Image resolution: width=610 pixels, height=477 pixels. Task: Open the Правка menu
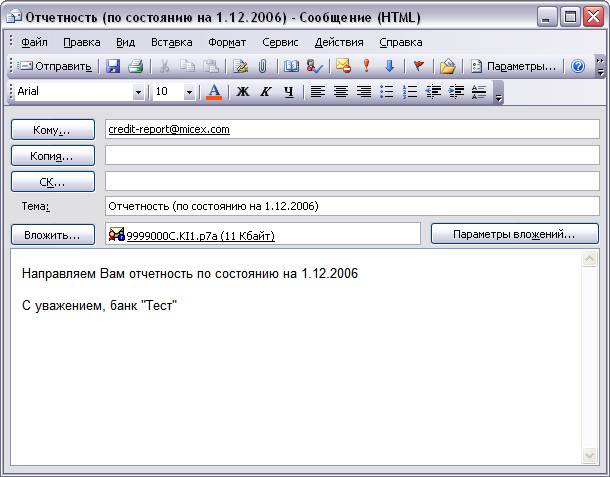click(82, 42)
